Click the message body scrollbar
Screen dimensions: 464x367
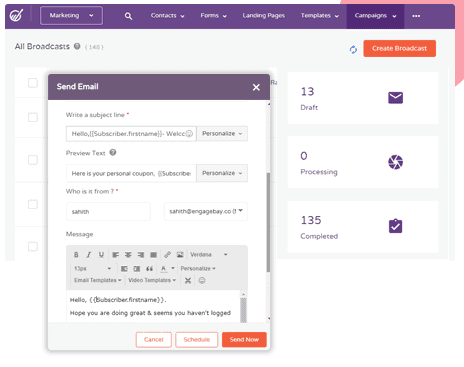click(x=243, y=310)
